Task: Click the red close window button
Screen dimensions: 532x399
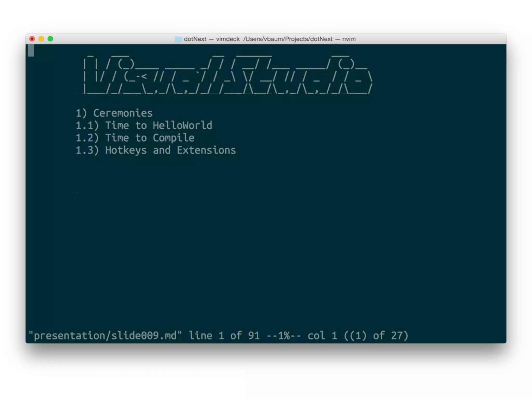Action: tap(32, 39)
